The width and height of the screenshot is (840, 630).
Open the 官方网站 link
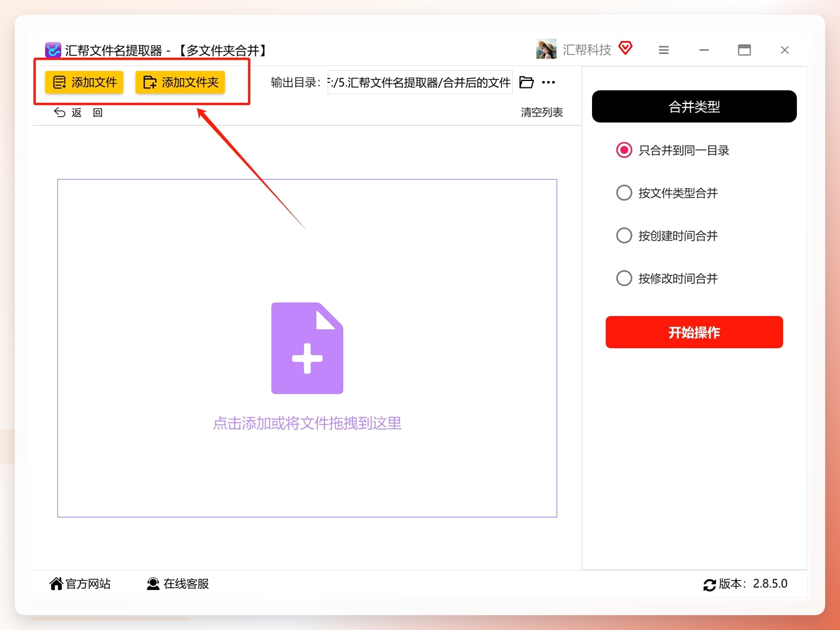tap(80, 584)
